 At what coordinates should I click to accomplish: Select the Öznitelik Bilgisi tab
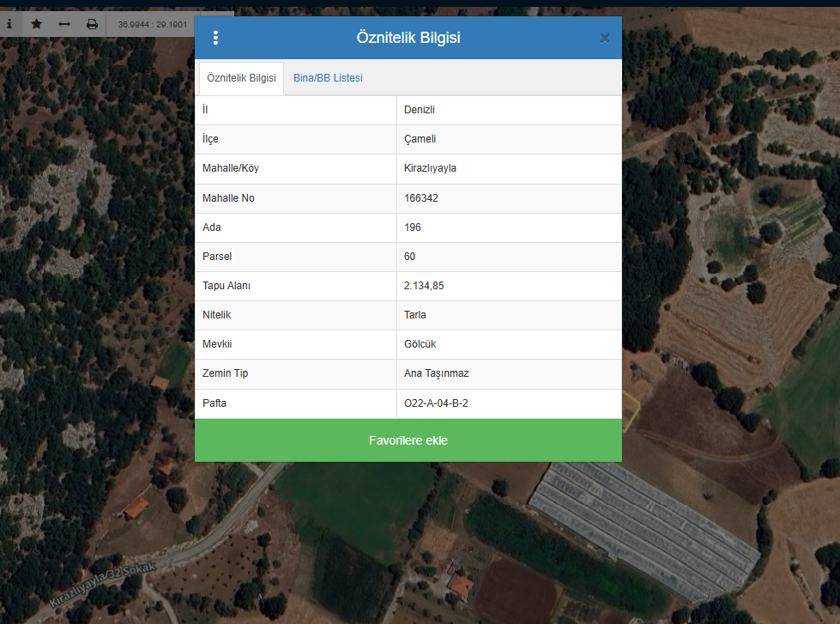pos(241,78)
